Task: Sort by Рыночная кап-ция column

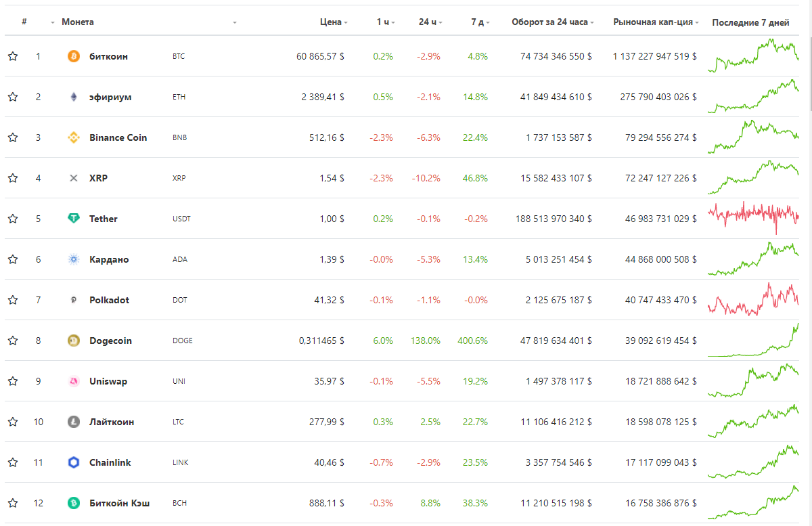Action: 653,22
